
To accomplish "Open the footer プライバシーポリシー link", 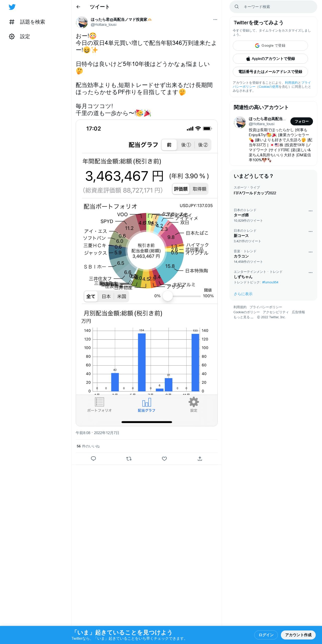I will pyautogui.click(x=266, y=307).
